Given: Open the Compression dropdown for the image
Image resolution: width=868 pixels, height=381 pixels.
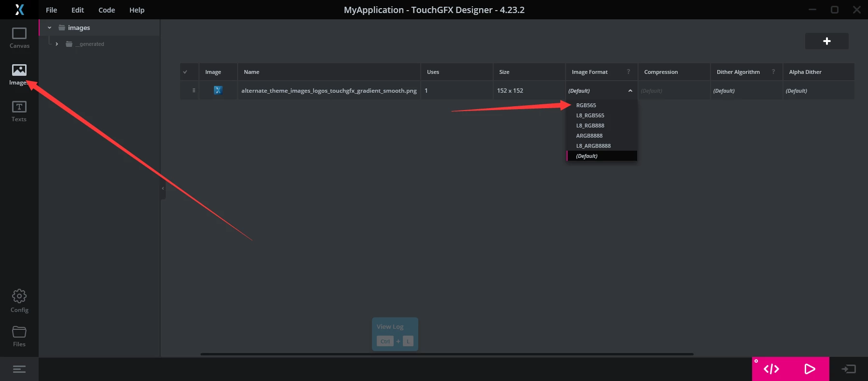Looking at the screenshot, I should 674,91.
